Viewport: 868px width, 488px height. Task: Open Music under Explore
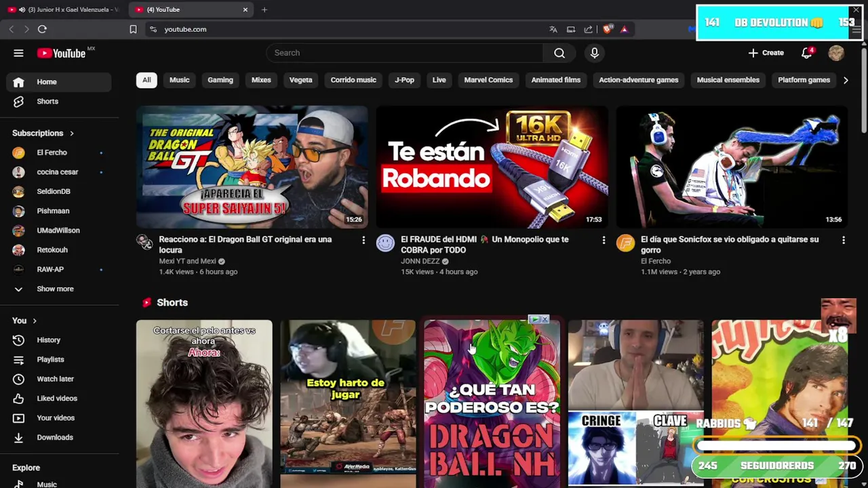[60, 485]
